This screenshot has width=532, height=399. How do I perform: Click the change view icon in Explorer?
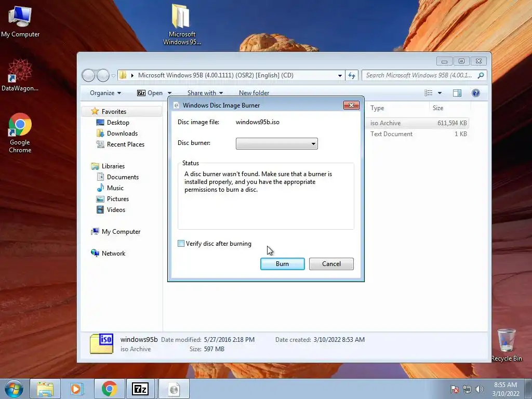429,93
